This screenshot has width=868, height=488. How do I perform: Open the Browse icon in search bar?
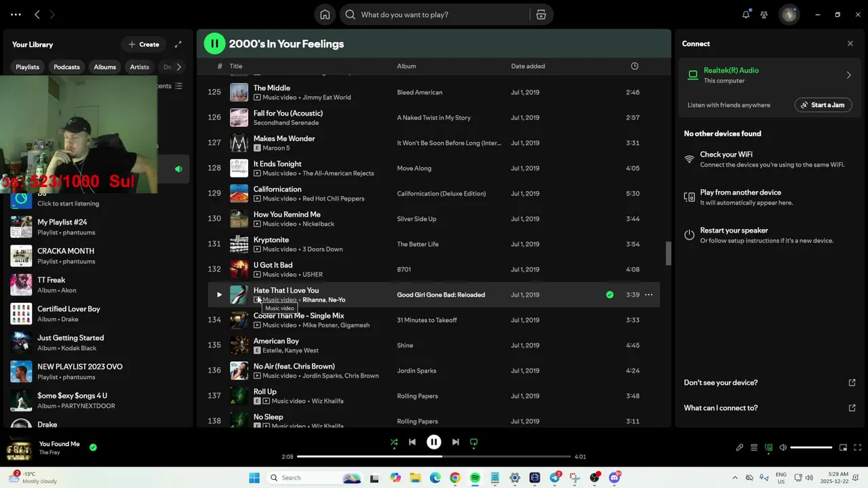[541, 14]
